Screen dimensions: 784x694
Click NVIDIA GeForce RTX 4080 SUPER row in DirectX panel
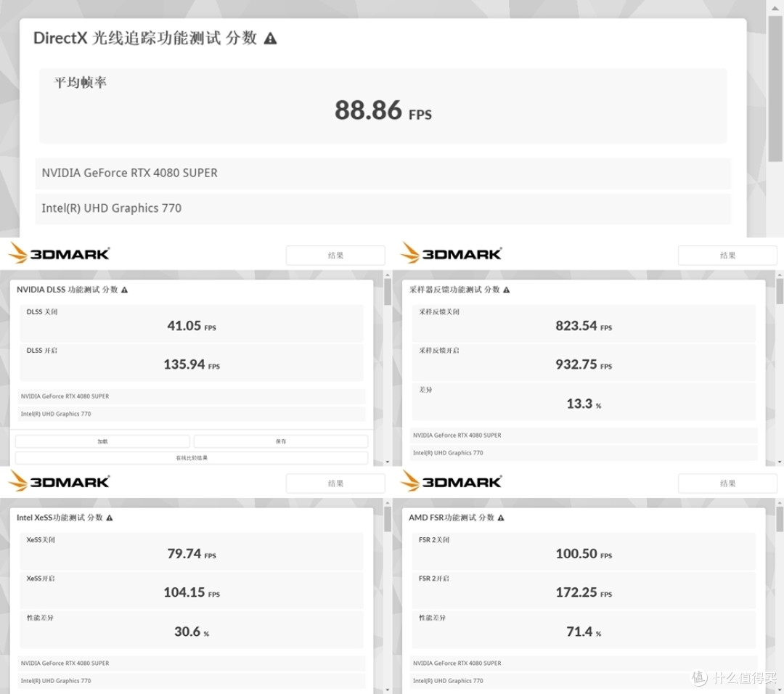(383, 173)
